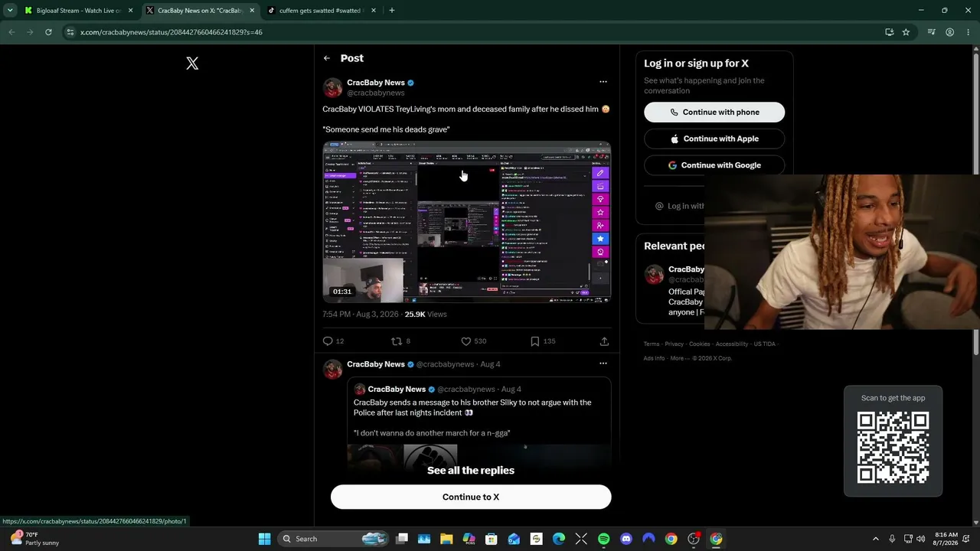Click the X logo in left sidebar
This screenshot has width=980, height=551.
tap(192, 64)
